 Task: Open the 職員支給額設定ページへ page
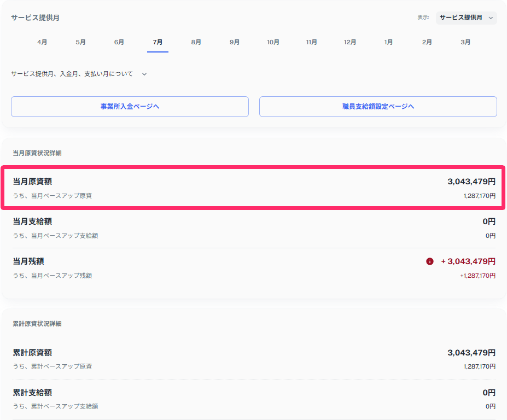pyautogui.click(x=377, y=106)
